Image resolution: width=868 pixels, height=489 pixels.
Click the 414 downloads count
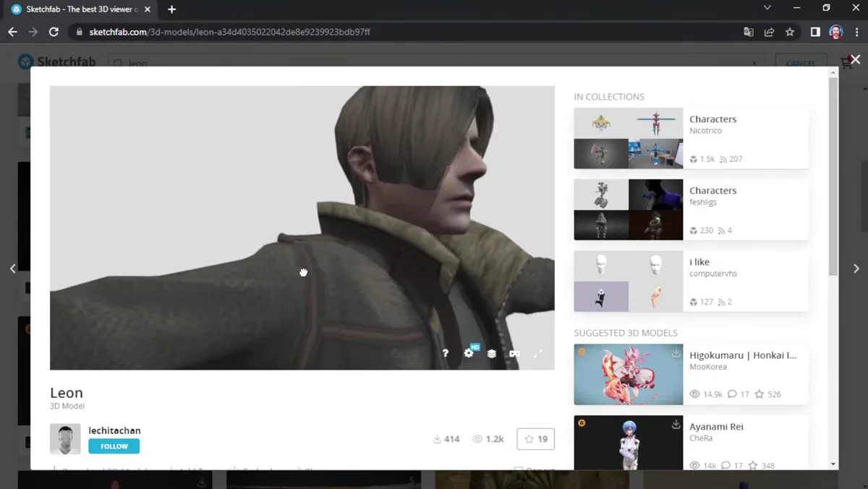(446, 439)
